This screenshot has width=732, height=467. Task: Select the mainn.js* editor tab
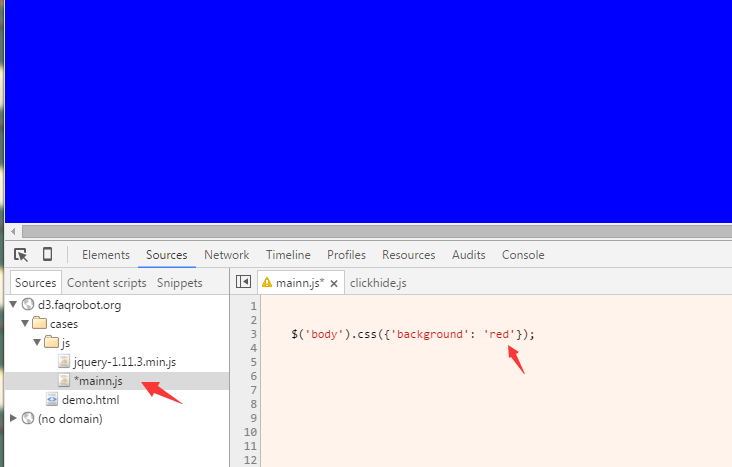300,283
